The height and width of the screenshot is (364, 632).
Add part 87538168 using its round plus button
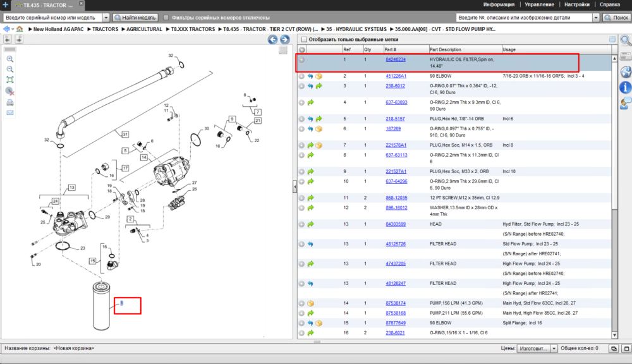coord(301,313)
